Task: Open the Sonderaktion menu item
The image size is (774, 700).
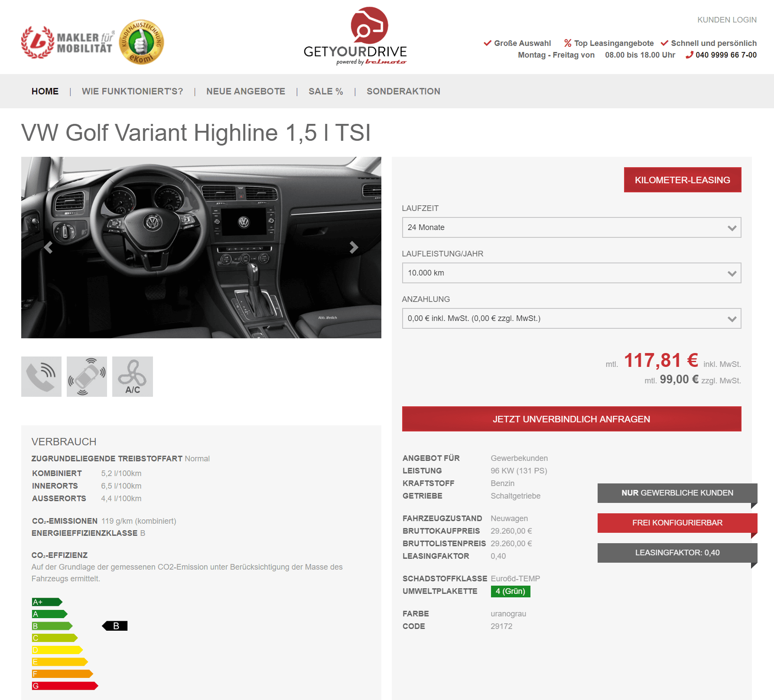Action: tap(403, 91)
